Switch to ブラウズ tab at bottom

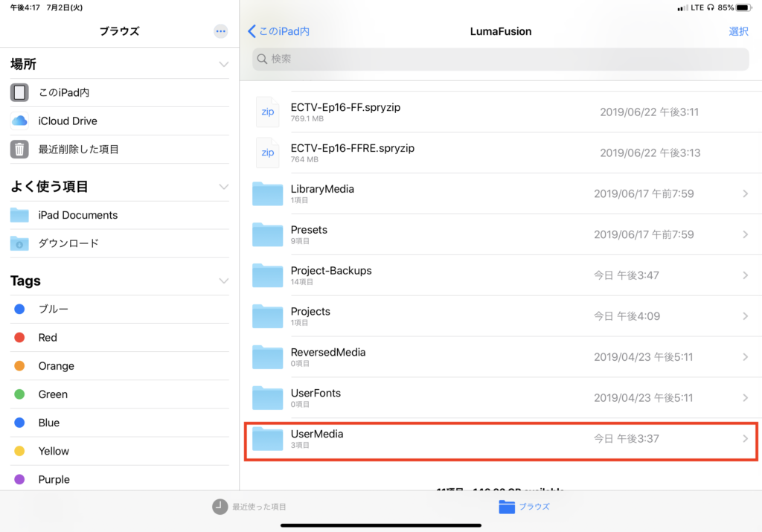(x=525, y=506)
